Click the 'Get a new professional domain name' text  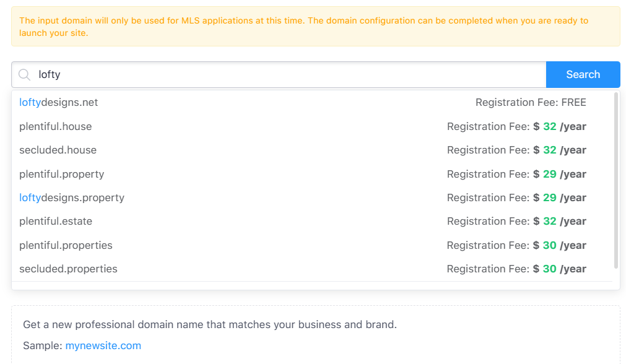coord(210,324)
